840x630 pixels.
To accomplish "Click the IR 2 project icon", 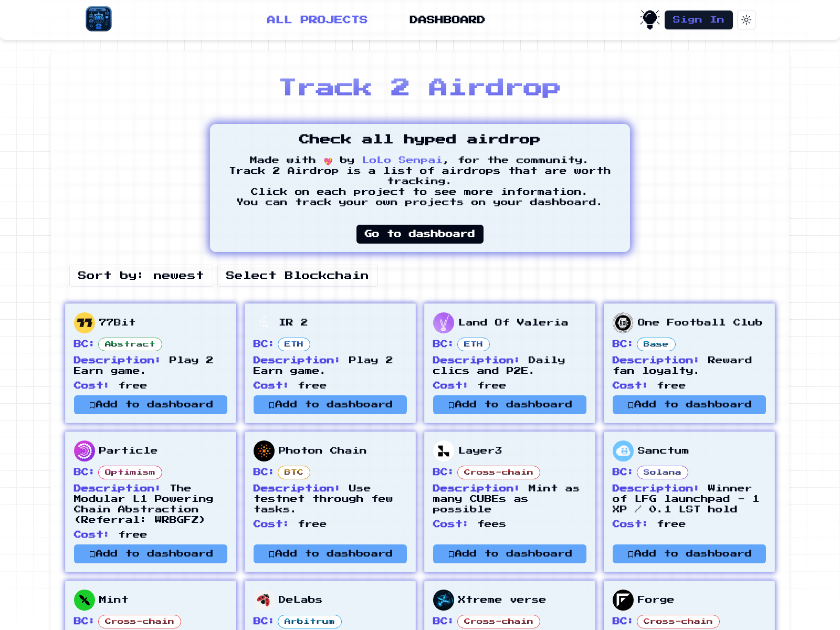I will (x=264, y=322).
